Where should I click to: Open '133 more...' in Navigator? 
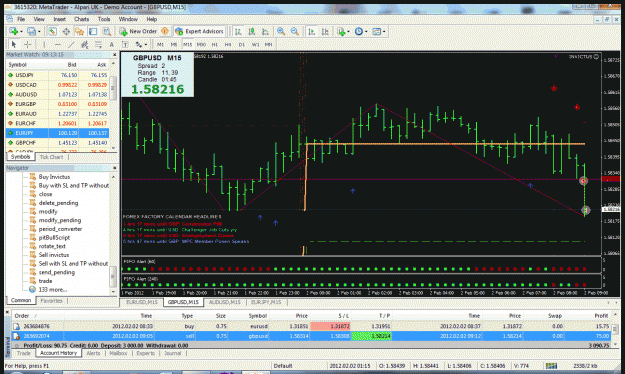(53, 289)
